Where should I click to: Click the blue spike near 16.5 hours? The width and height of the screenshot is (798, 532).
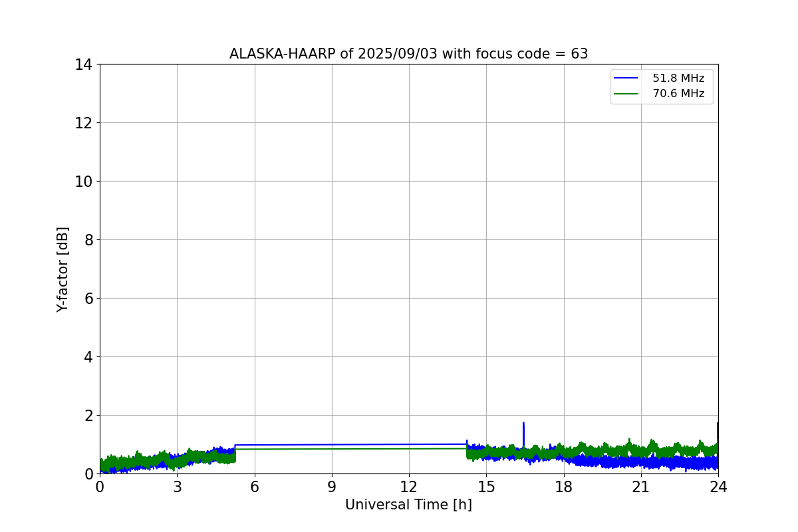(x=523, y=434)
